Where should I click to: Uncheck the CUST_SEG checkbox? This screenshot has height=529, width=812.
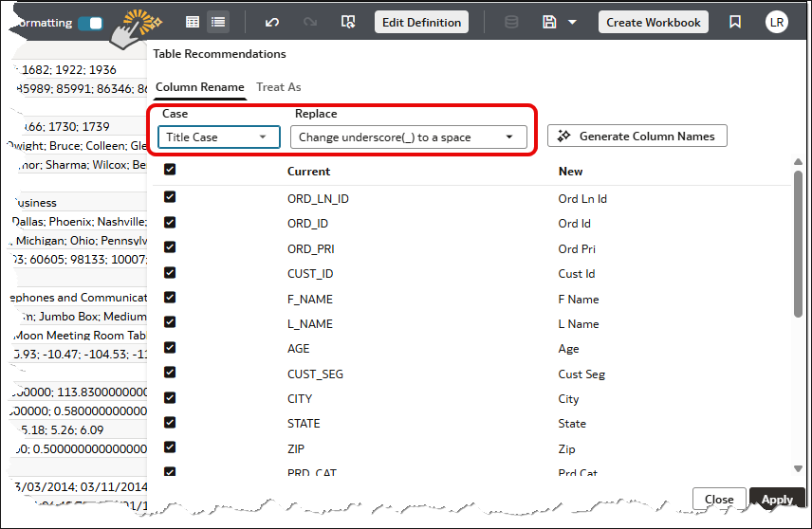(170, 373)
